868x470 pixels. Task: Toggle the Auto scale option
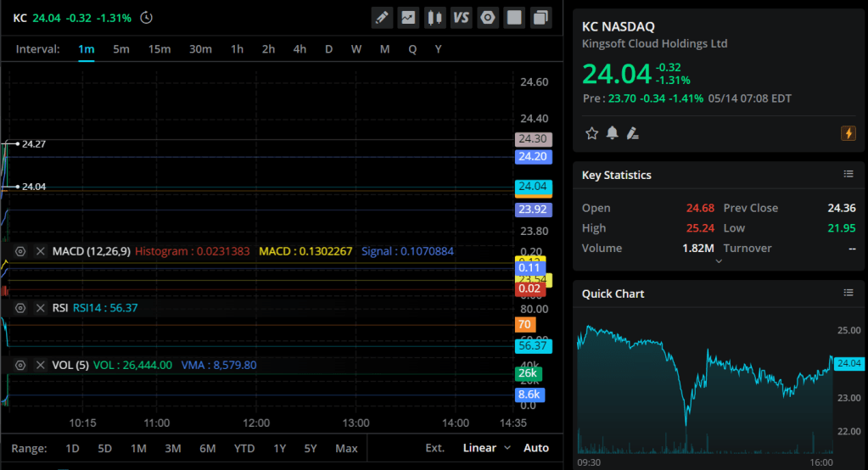(536, 448)
